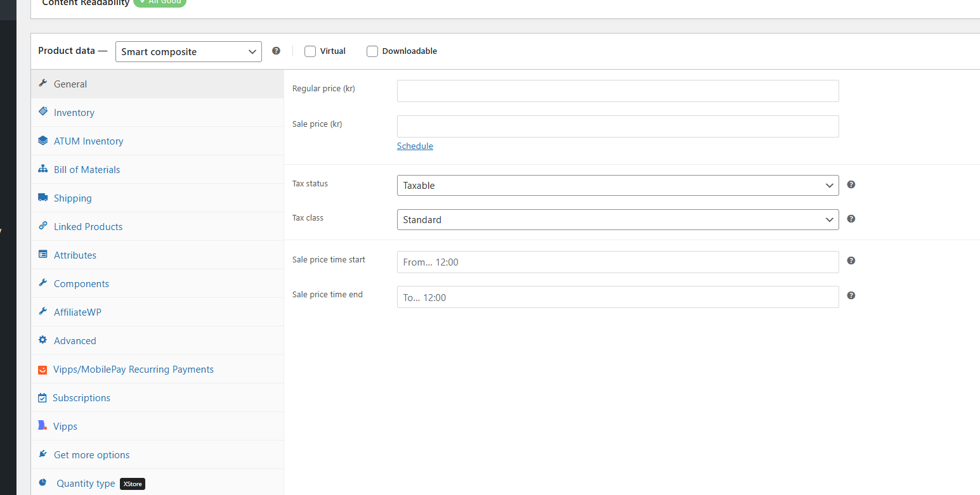Go to the Bill of Materials tab

click(87, 170)
